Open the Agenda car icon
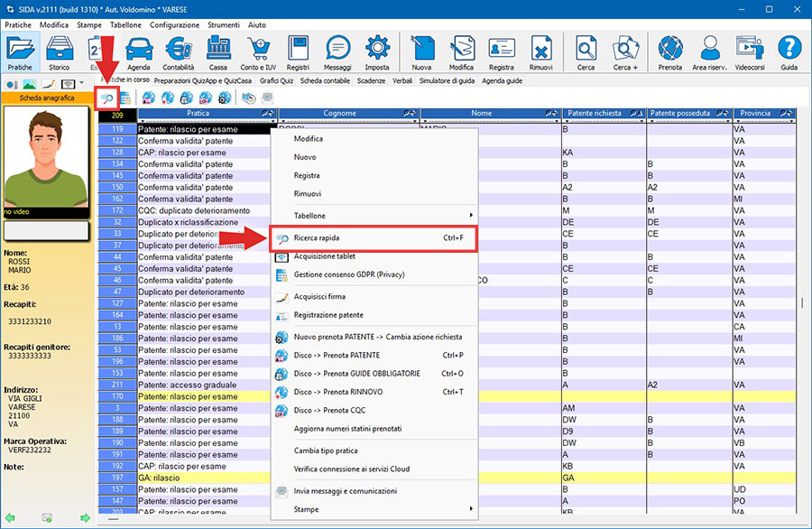The width and height of the screenshot is (812, 529). point(139,52)
